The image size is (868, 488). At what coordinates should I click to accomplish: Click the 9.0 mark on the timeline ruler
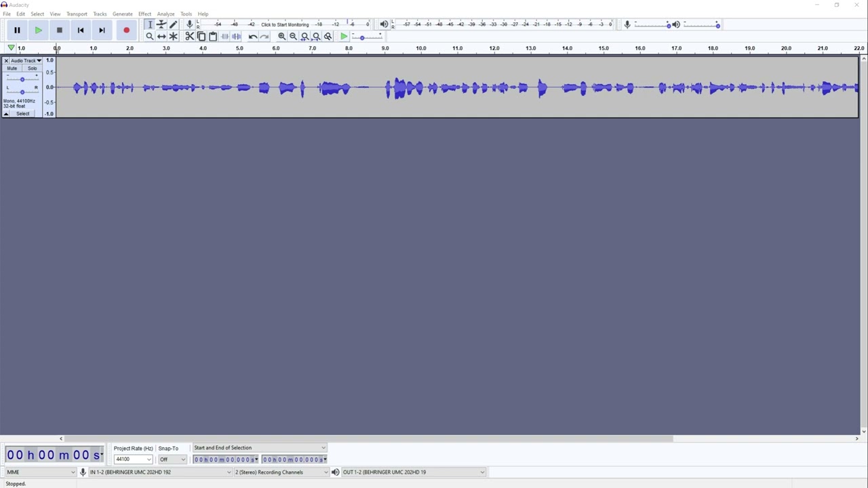coord(384,48)
